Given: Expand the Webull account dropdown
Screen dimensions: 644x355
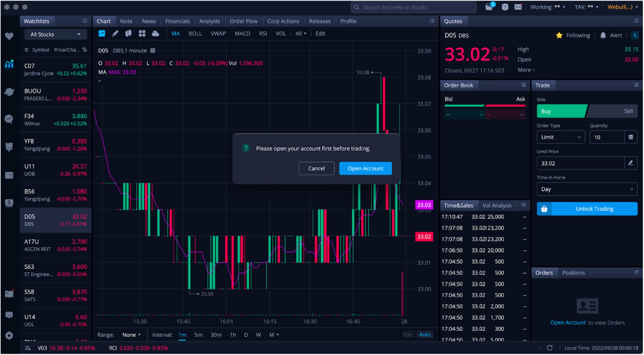Looking at the screenshot, I should coord(623,7).
